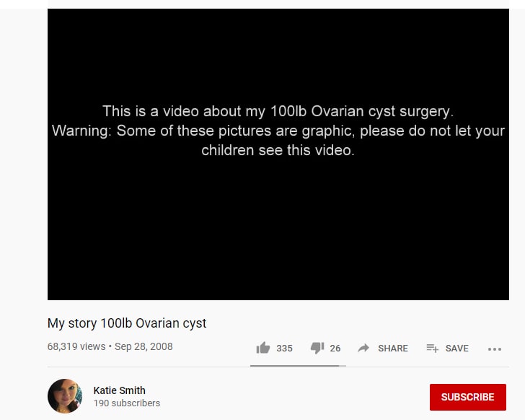Open Katie Smith's channel avatar
The width and height of the screenshot is (525, 420).
[x=65, y=396]
